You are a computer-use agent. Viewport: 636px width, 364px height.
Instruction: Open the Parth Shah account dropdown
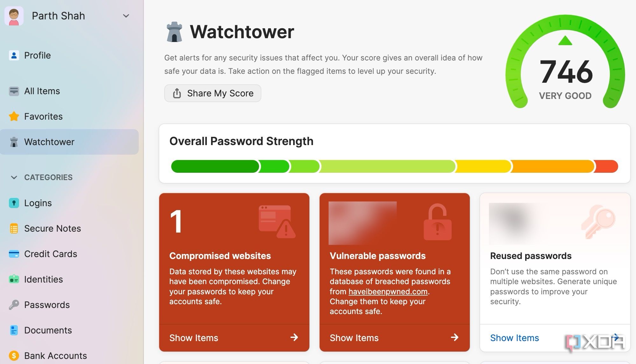coord(126,16)
